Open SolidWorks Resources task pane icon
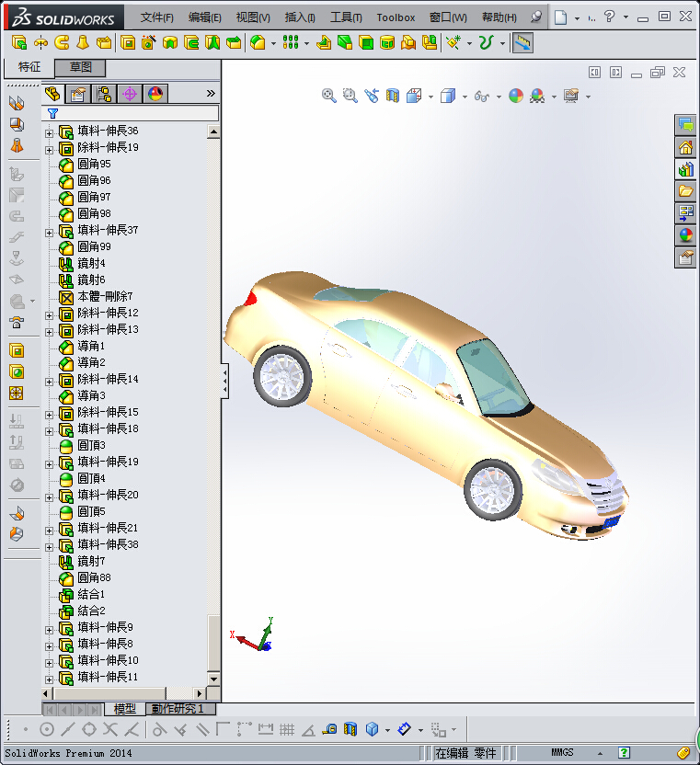 click(x=685, y=147)
